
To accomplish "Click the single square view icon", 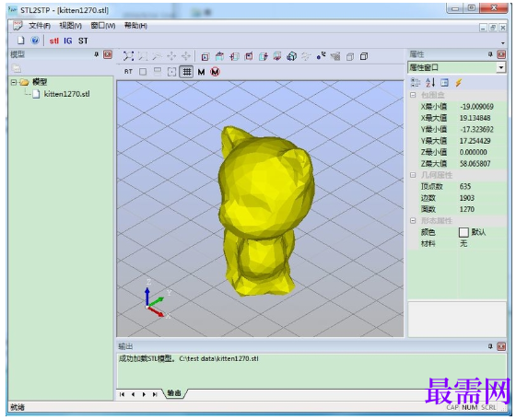I will (x=143, y=72).
